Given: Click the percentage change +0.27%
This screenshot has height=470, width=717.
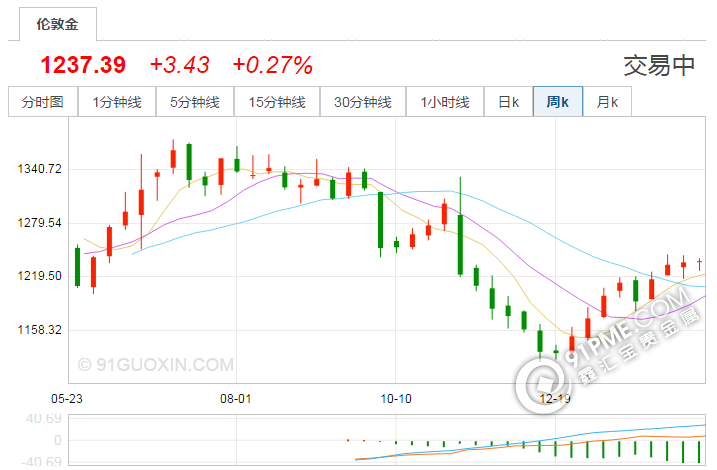Looking at the screenshot, I should 273,65.
